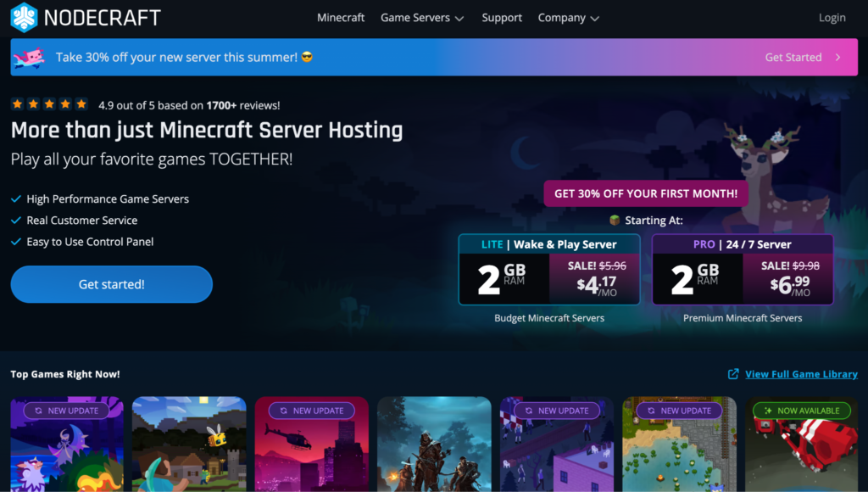Click the fifth orange rating star
Image resolution: width=868 pixels, height=492 pixels.
click(x=81, y=104)
